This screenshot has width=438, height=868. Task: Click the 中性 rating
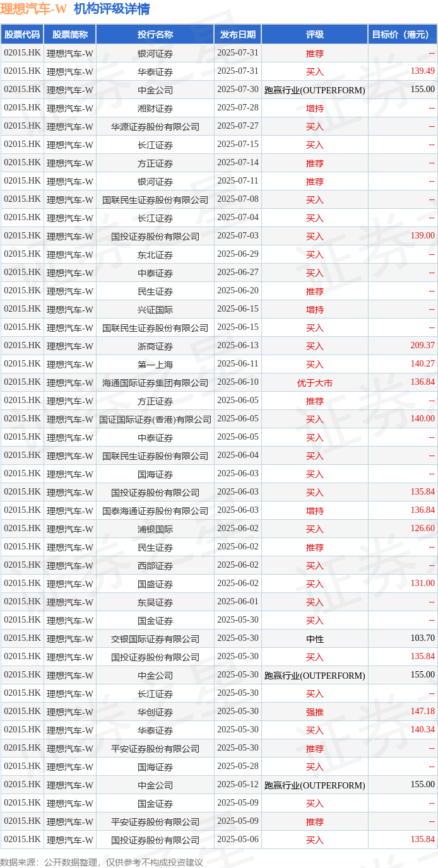point(315,639)
